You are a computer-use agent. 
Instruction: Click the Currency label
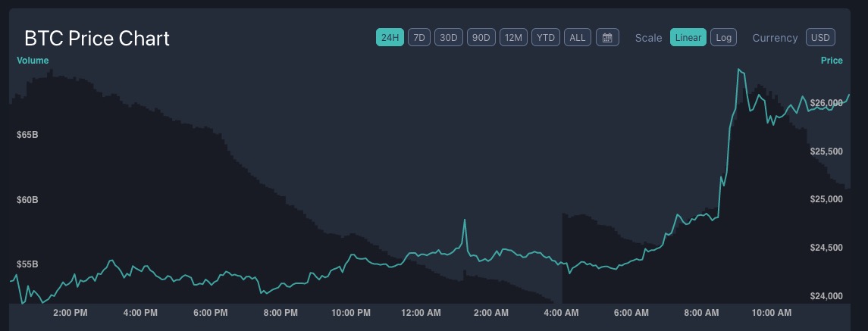(775, 38)
